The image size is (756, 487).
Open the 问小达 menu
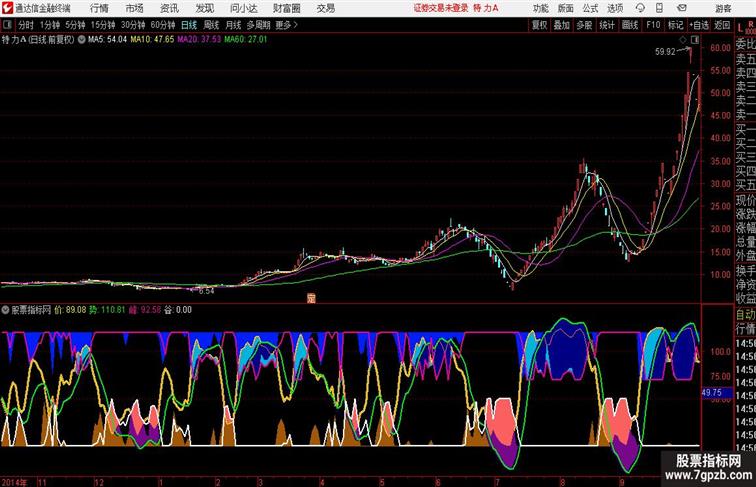pos(243,8)
